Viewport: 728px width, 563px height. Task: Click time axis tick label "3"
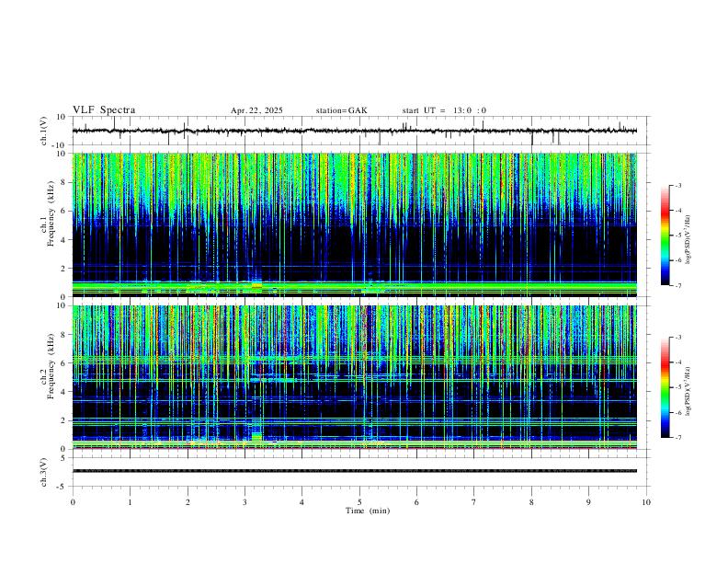click(245, 502)
